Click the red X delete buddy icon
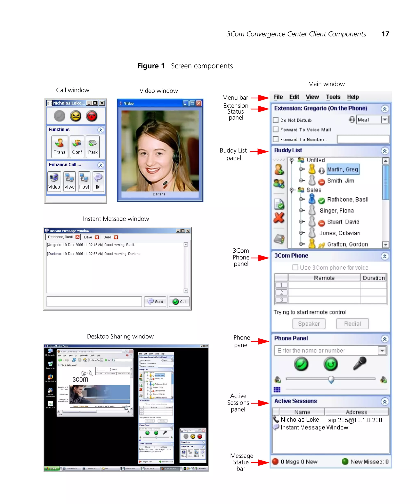Screen dimensions: 420x504 pyautogui.click(x=279, y=218)
